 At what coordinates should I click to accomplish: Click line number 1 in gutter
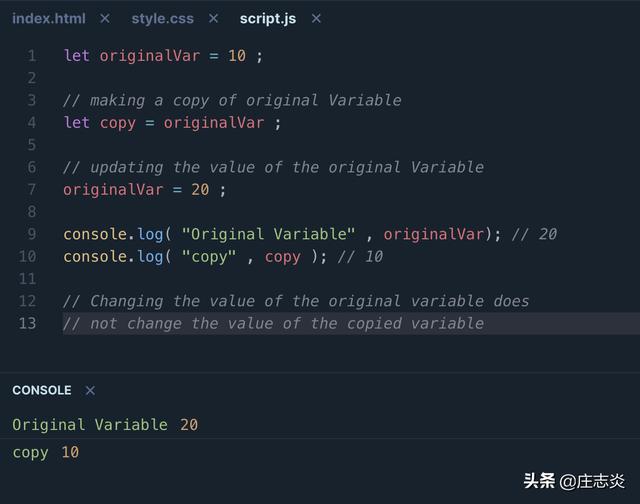click(32, 56)
